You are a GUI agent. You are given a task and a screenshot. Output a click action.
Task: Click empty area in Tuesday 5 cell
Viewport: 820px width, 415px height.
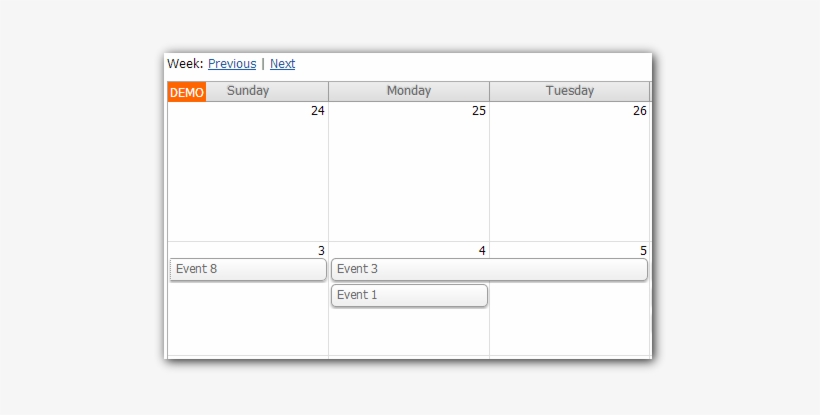point(570,322)
